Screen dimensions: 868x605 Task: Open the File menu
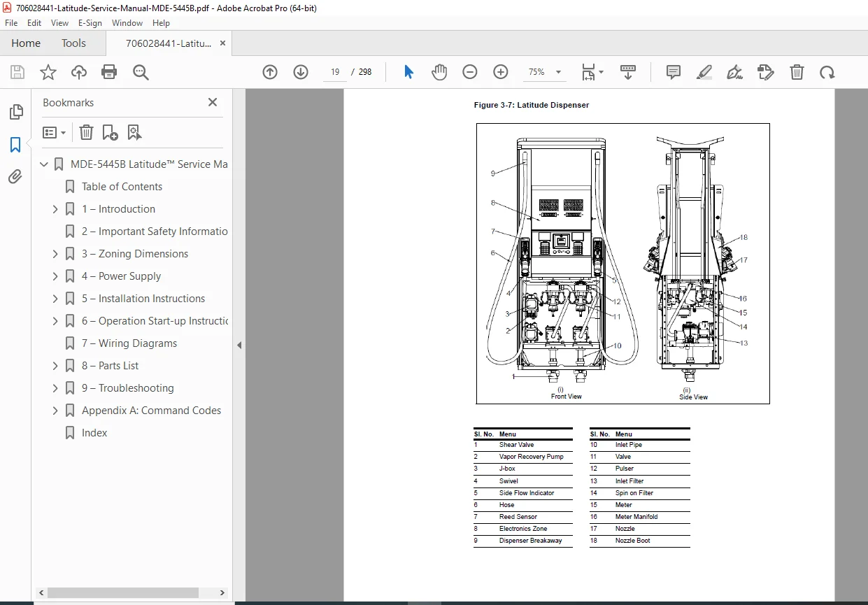pos(11,23)
